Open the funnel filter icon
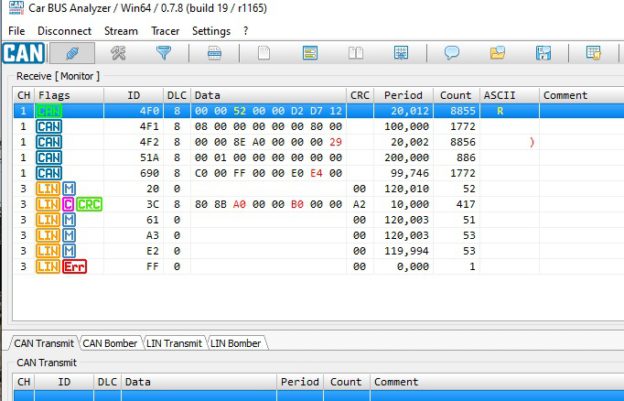This screenshot has width=624, height=401. (164, 53)
